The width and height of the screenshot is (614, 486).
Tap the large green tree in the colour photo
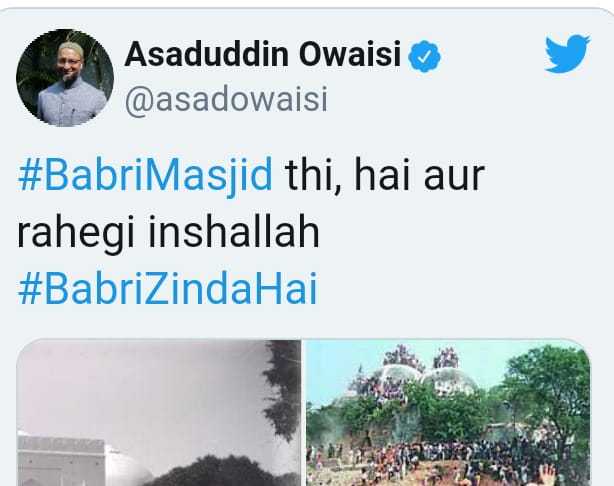(x=548, y=392)
